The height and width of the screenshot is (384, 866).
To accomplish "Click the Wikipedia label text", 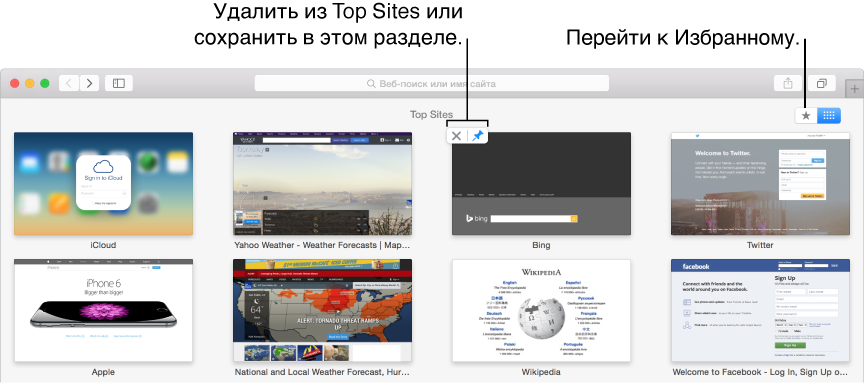I will [541, 372].
